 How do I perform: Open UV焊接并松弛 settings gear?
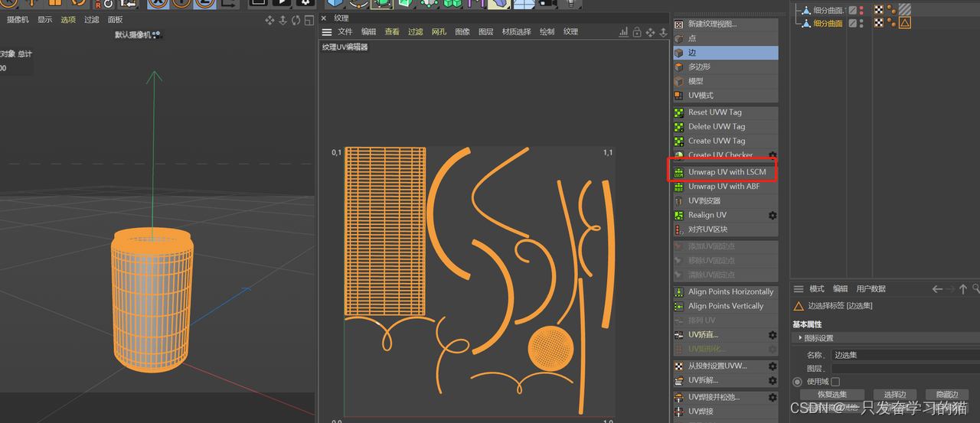773,398
